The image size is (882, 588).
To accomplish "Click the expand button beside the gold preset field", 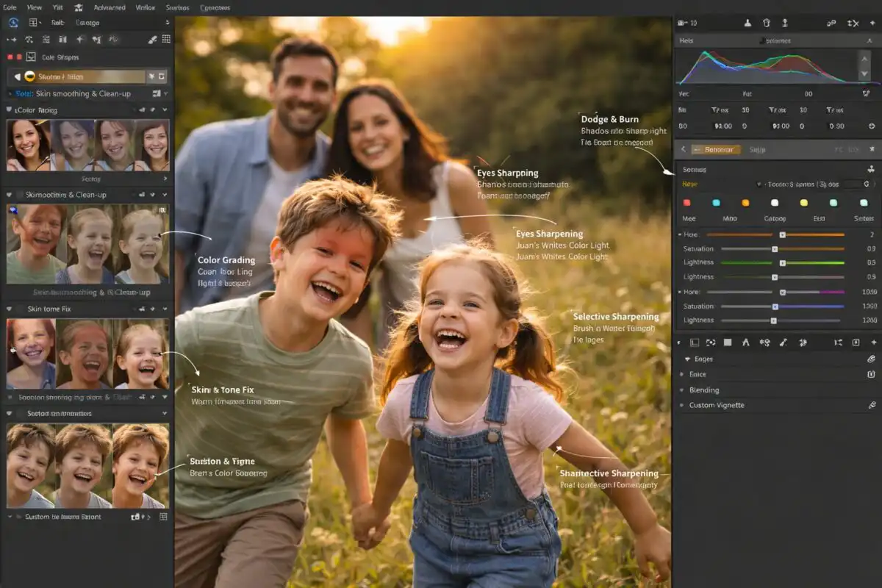I will pyautogui.click(x=162, y=76).
